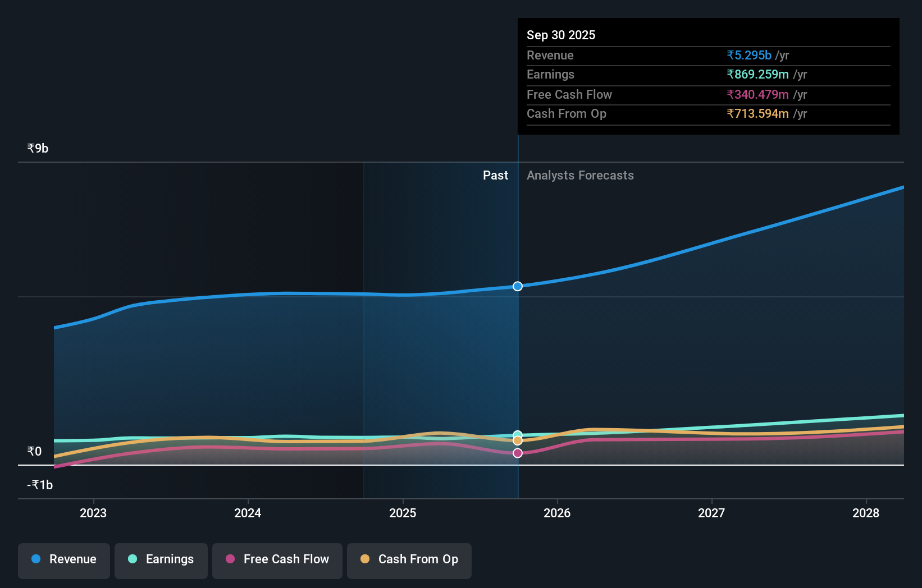Viewport: 922px width, 588px height.
Task: Open the Analysts Forecasts section
Action: pyautogui.click(x=580, y=175)
